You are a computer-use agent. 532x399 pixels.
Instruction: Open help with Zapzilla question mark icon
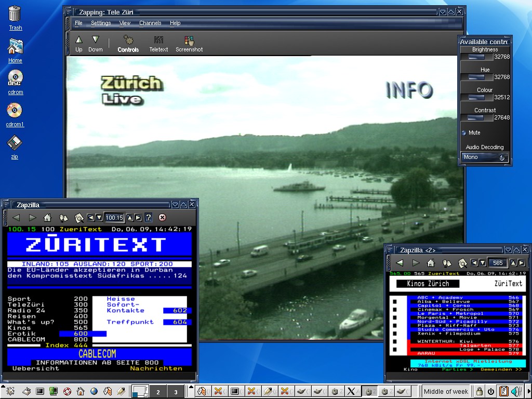[x=149, y=218]
